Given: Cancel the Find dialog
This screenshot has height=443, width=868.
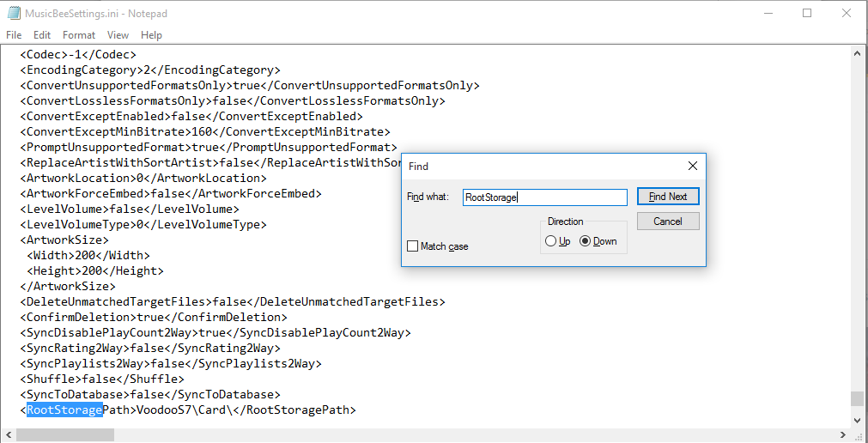Looking at the screenshot, I should [x=668, y=221].
